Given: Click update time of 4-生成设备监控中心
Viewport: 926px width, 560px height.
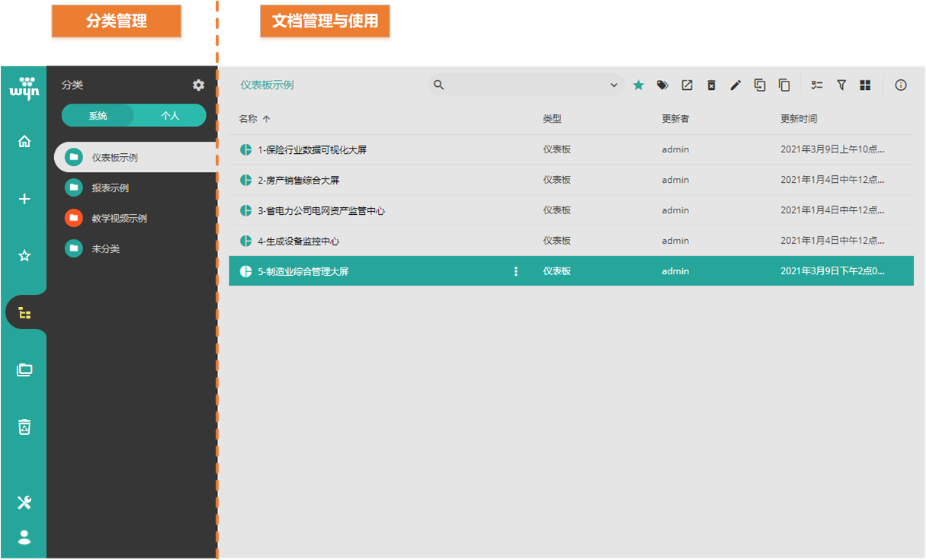Looking at the screenshot, I should [832, 242].
